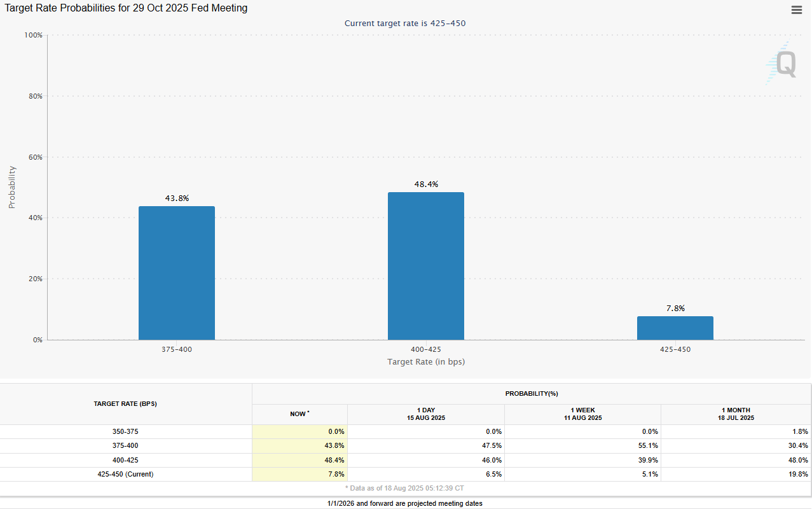Click the '1 DAY 15 AUG 2025' column header

pos(425,414)
